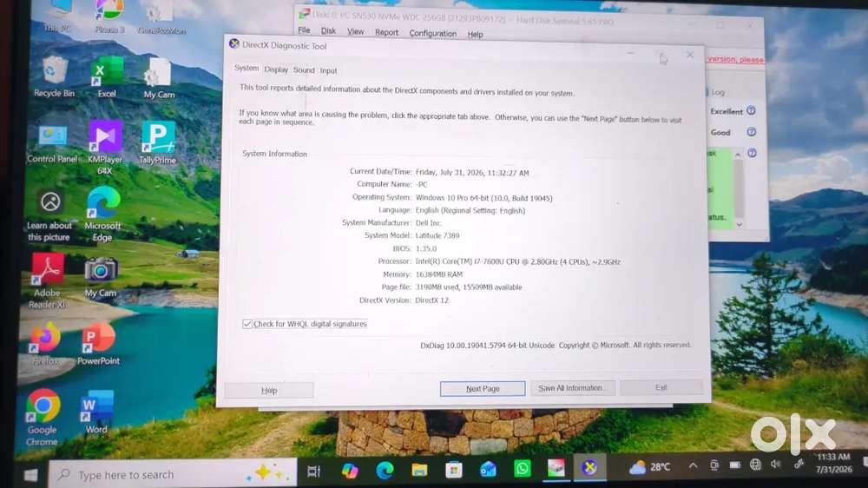868x488 pixels.
Task: Exit the DirectX Diagnostic Tool
Action: coord(661,387)
